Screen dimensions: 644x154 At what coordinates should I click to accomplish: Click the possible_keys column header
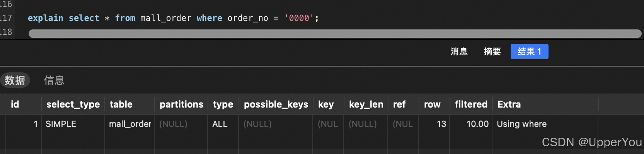click(276, 104)
